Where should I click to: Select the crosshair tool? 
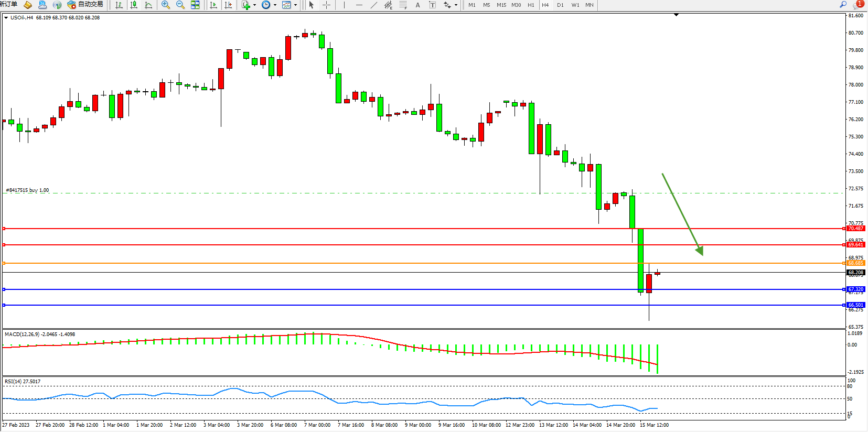click(326, 5)
